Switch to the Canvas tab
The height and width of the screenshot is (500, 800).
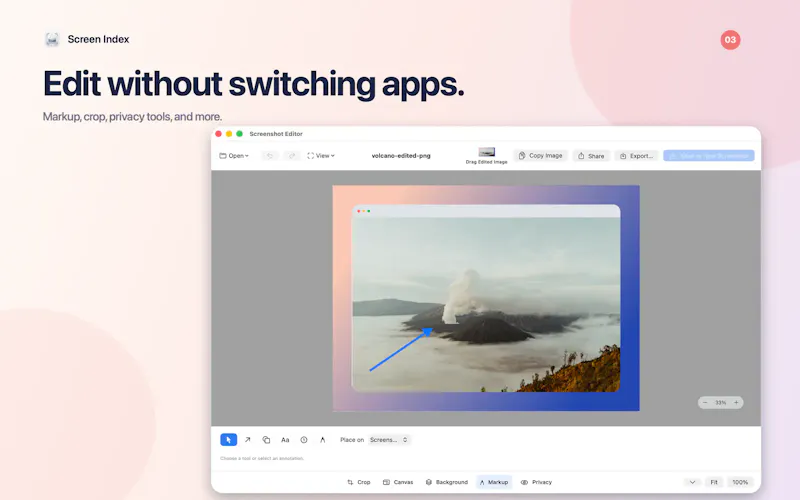pos(398,482)
